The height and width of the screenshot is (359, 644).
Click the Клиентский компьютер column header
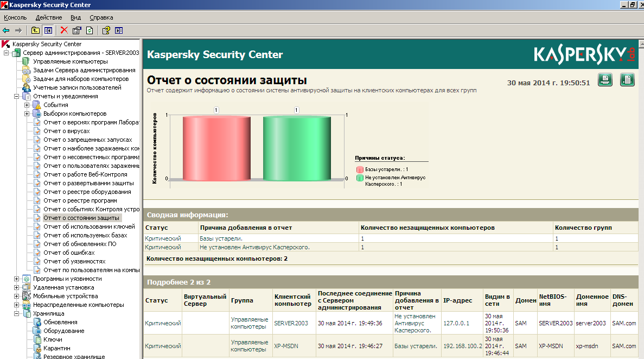tap(293, 300)
